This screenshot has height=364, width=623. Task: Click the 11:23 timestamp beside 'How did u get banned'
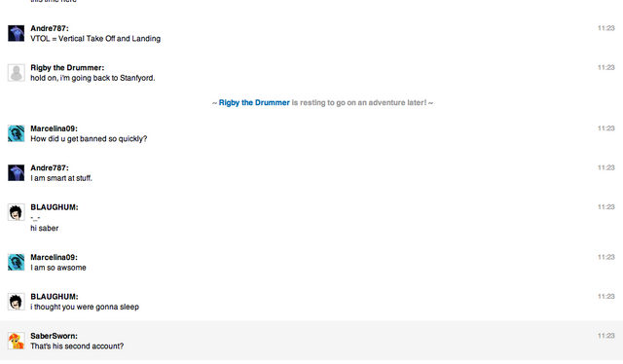coord(606,128)
